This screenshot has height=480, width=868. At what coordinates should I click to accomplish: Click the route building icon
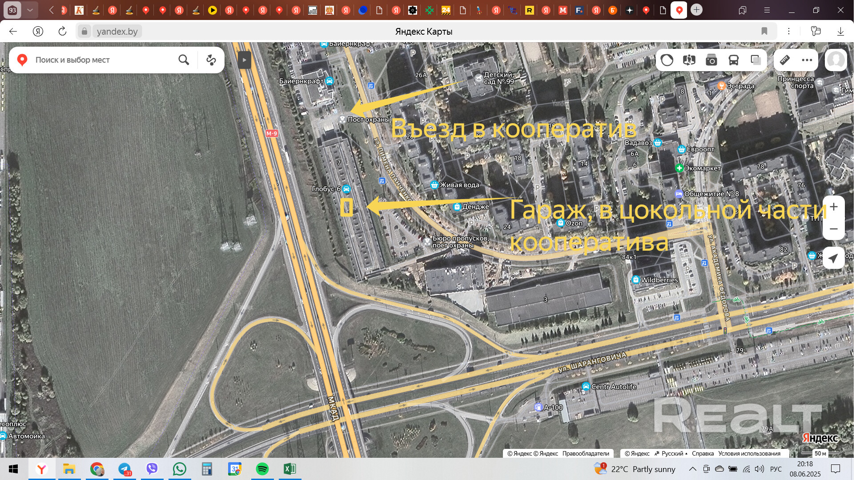pos(211,60)
